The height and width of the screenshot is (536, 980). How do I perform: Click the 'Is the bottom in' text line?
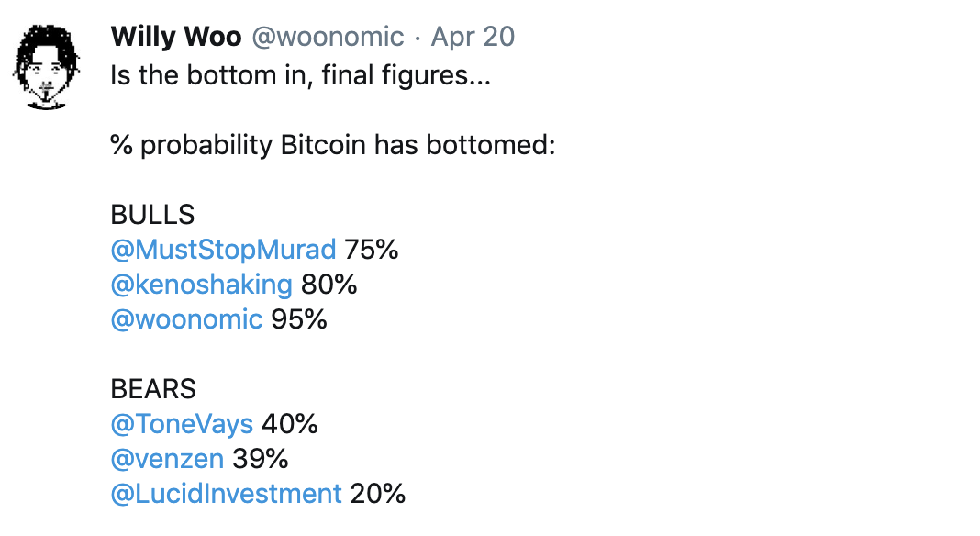301,75
